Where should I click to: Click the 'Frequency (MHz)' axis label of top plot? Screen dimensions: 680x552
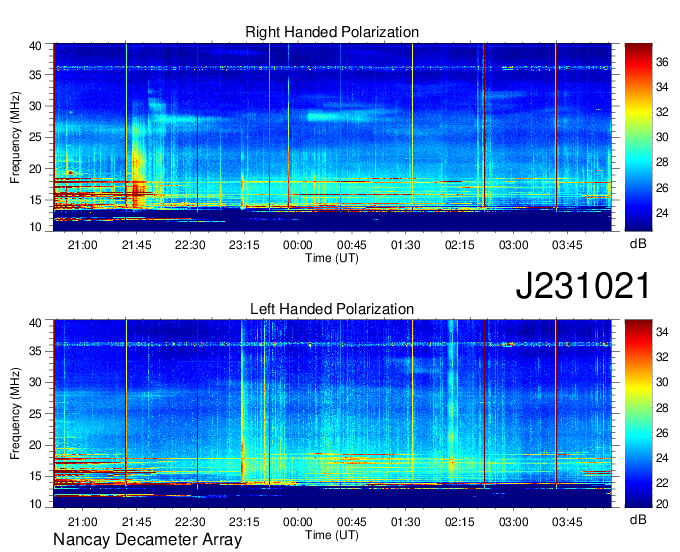tap(15, 137)
